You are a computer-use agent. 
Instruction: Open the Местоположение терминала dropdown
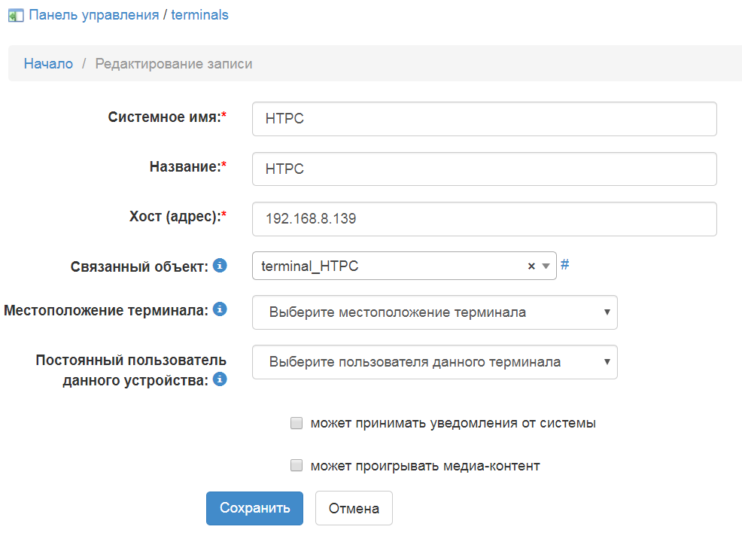tap(607, 312)
